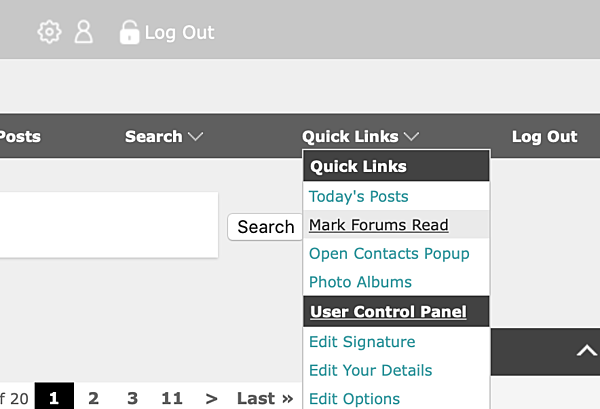Choose Open Contacts Popup
The height and width of the screenshot is (409, 600).
pyautogui.click(x=389, y=254)
